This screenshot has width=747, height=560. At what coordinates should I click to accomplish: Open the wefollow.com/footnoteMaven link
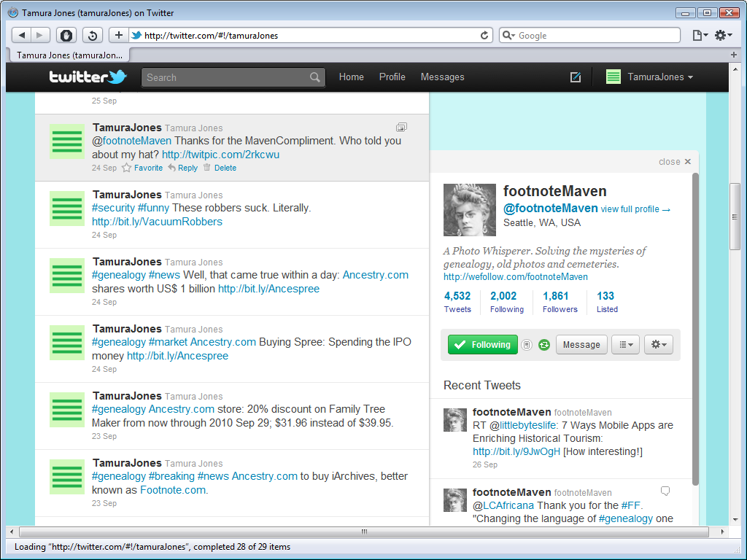516,276
